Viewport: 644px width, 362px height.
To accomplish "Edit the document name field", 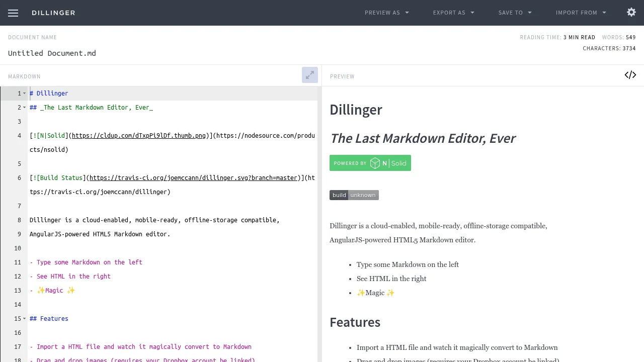I will click(x=52, y=53).
